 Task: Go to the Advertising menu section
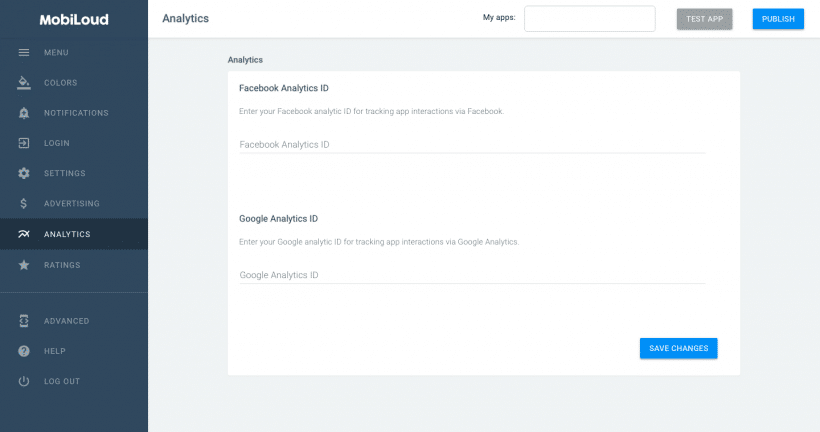[72, 204]
